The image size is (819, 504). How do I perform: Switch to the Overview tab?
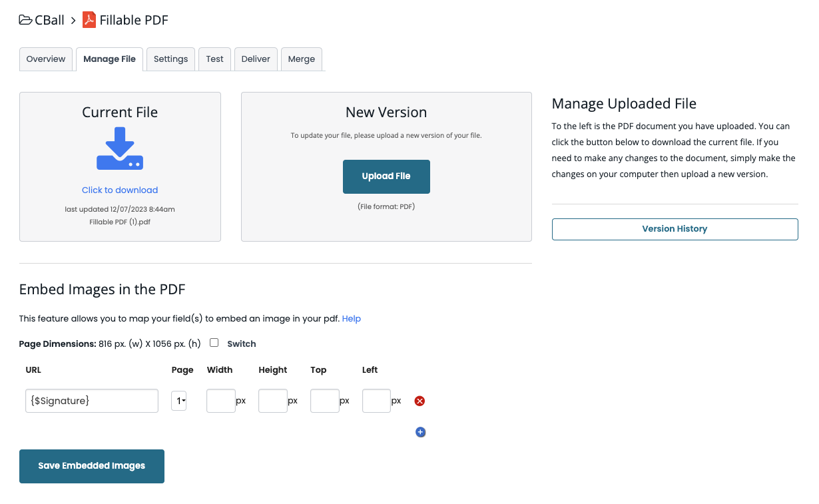click(46, 59)
